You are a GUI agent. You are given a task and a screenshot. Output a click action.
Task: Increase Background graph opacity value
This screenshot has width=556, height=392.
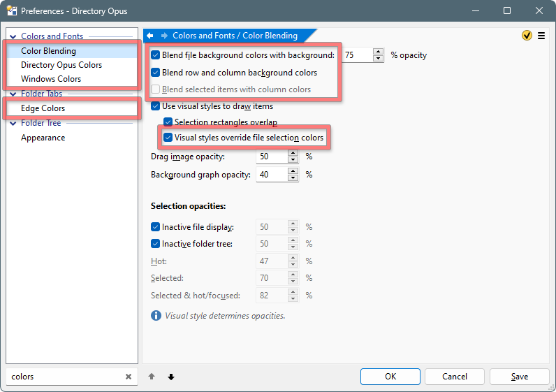pos(293,171)
